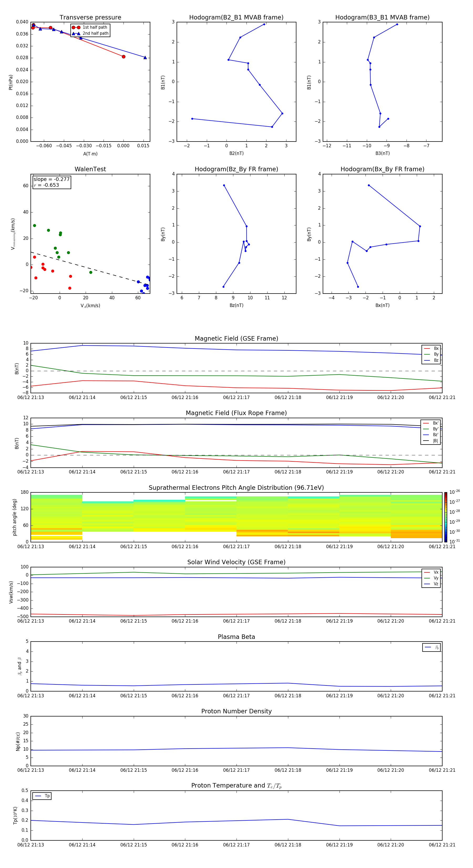473x868 pixels.
Task: Click the 'Hodogram(Bz_By FR frame)' title
Action: click(236, 169)
